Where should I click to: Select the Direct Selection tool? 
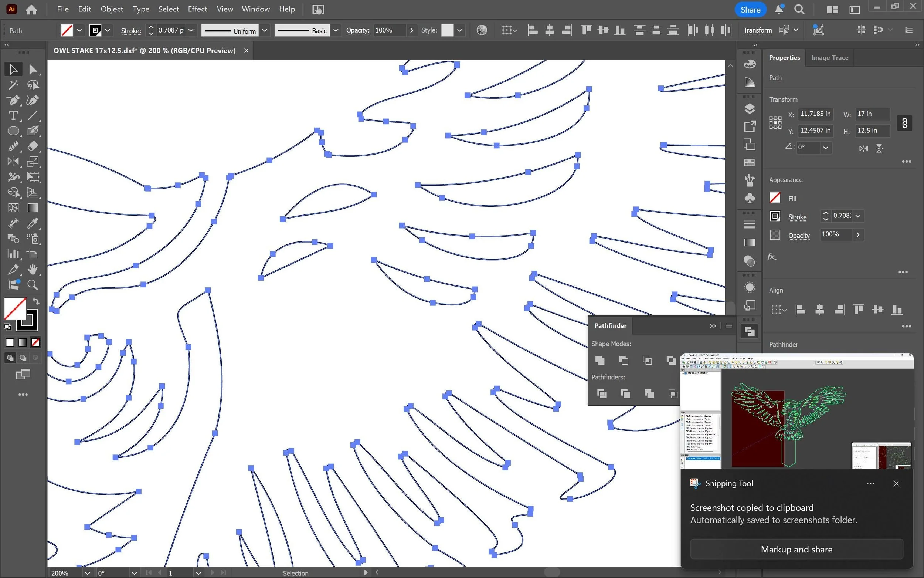pos(33,69)
